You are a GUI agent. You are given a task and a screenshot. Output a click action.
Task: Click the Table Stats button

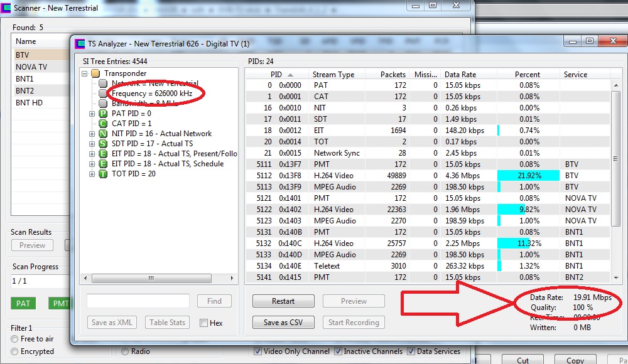tap(168, 323)
